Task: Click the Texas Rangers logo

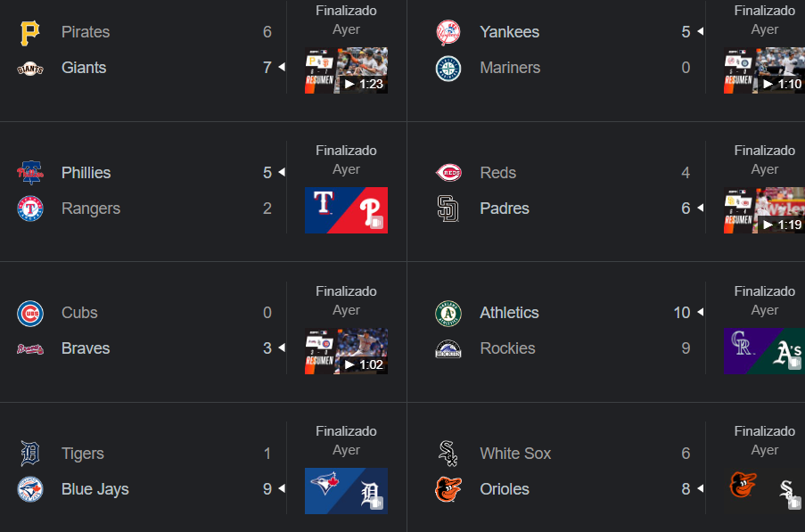Action: 30,209
